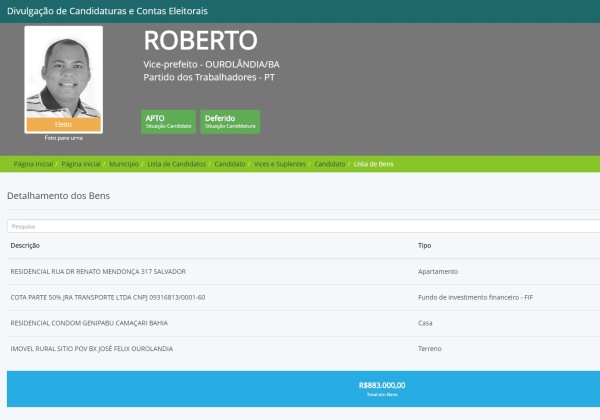Open first Página Inicial breadcrumb
The height and width of the screenshot is (420, 600).
click(x=33, y=164)
